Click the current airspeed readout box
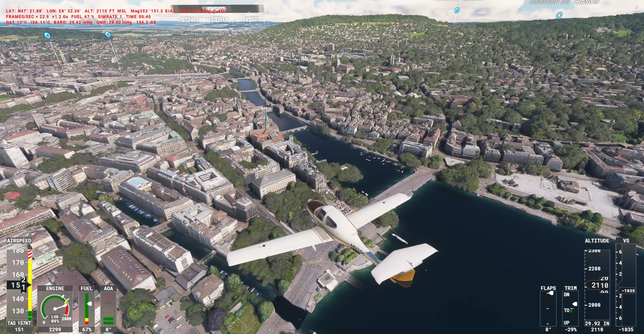Image resolution: width=644 pixels, height=334 pixels. [x=18, y=285]
